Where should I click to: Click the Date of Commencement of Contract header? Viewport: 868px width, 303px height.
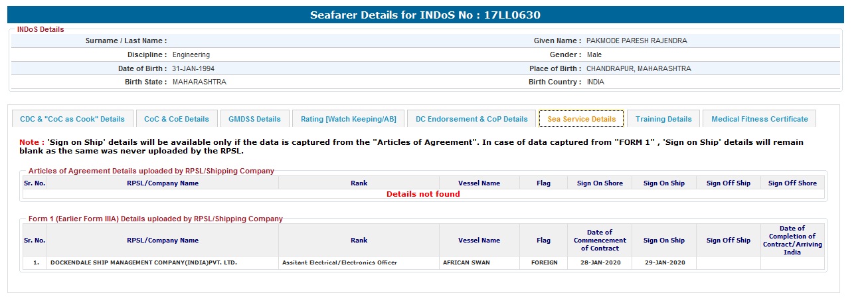coord(600,240)
